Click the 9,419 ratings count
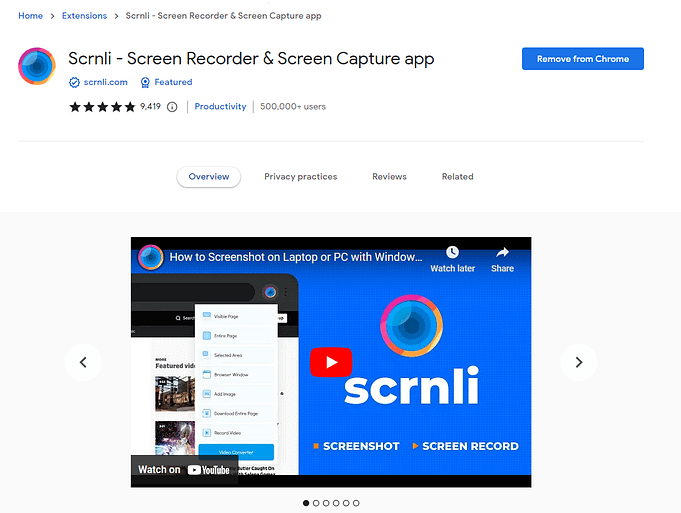This screenshot has height=513, width=681. (150, 106)
